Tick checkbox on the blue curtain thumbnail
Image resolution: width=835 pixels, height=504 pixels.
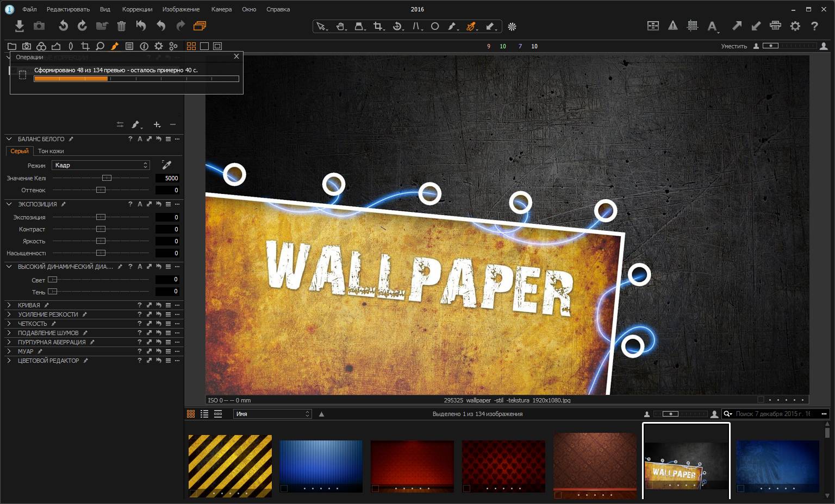click(x=284, y=489)
